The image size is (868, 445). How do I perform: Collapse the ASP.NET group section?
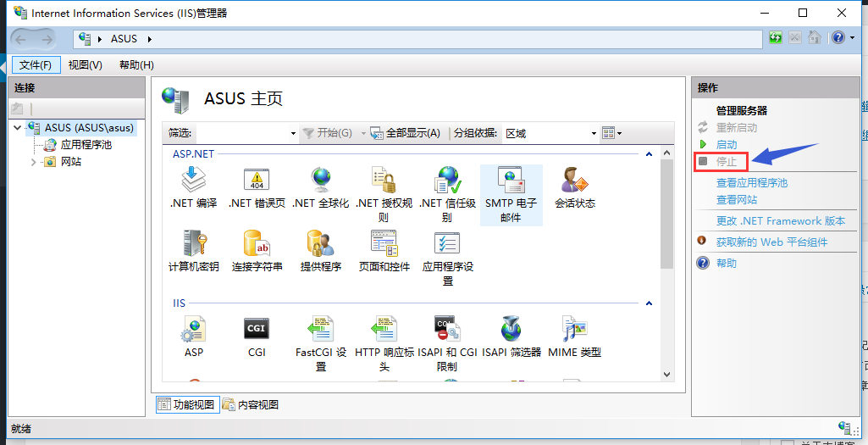click(x=649, y=154)
